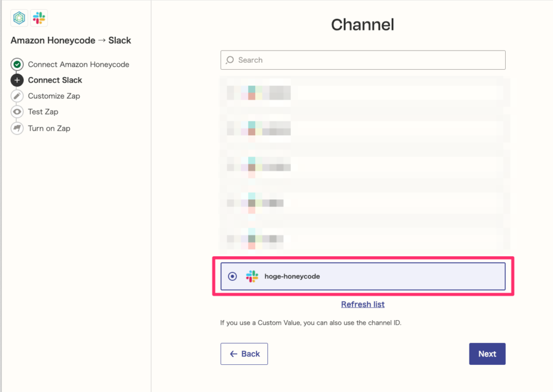553x392 pixels.
Task: Click inside the Search field
Action: 363,60
